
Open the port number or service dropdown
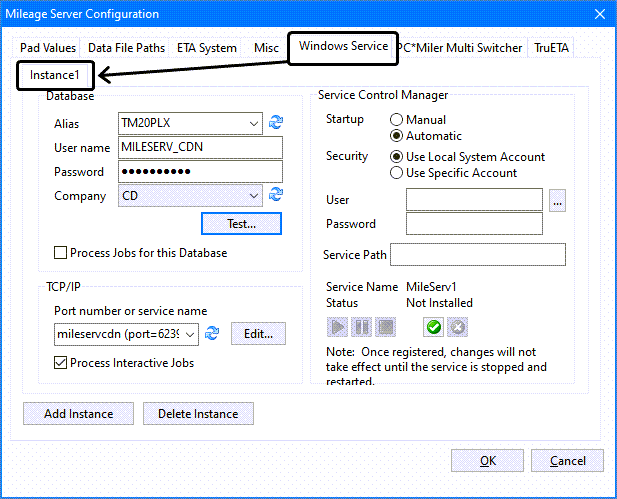click(191, 334)
